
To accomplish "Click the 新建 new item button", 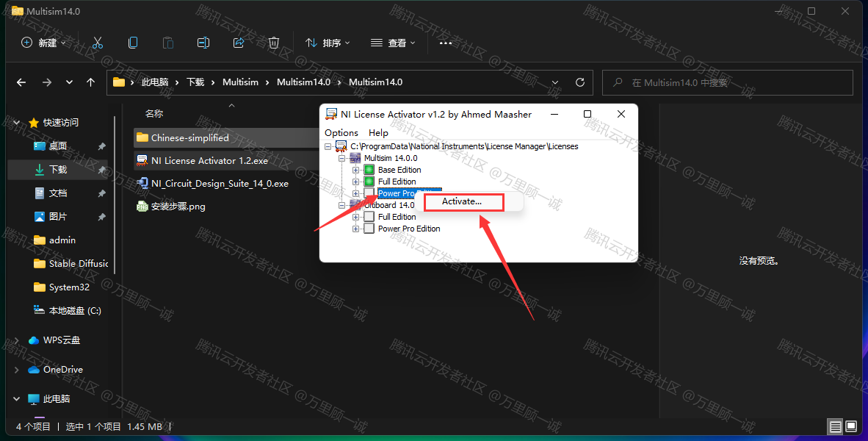I will [43, 43].
